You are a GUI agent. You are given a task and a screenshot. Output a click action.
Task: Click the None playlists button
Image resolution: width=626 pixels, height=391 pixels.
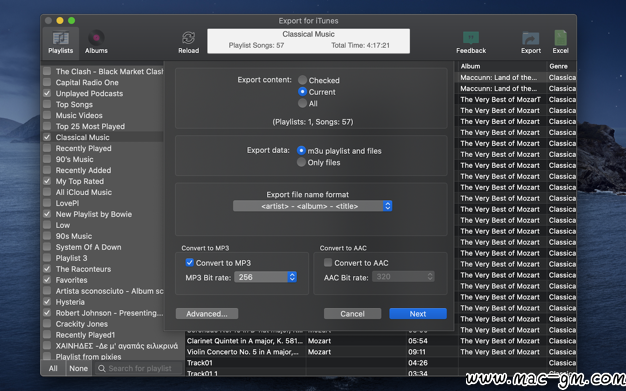tap(78, 369)
